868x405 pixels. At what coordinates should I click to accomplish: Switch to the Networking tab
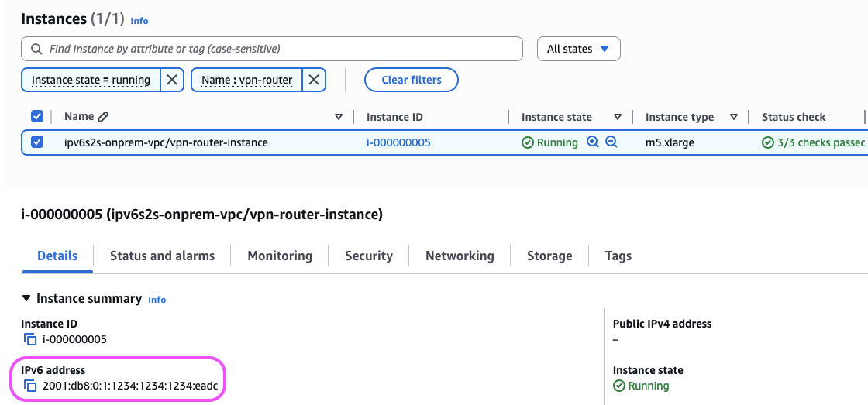click(460, 256)
